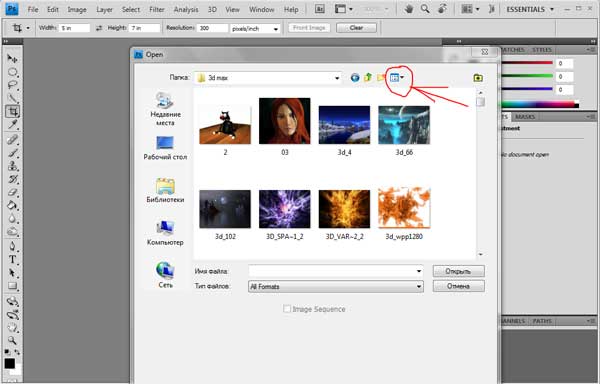Expand the Имя файла combo box arrow

(x=419, y=271)
